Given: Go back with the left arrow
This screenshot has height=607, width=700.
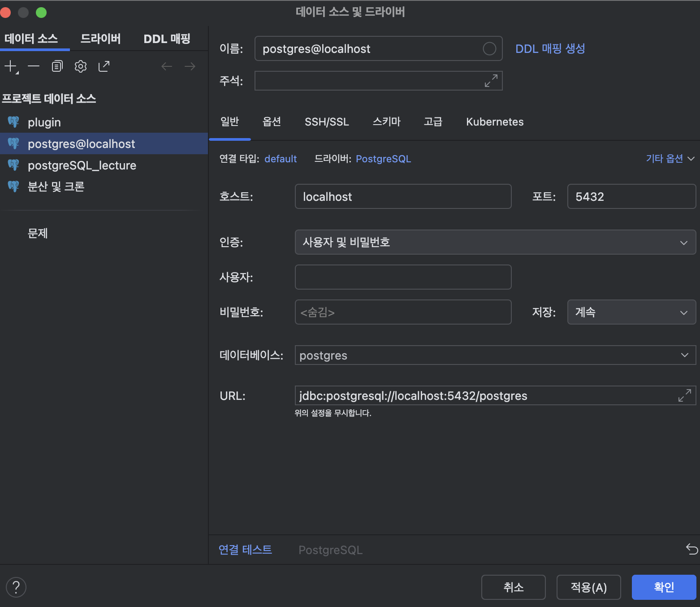Looking at the screenshot, I should tap(167, 66).
